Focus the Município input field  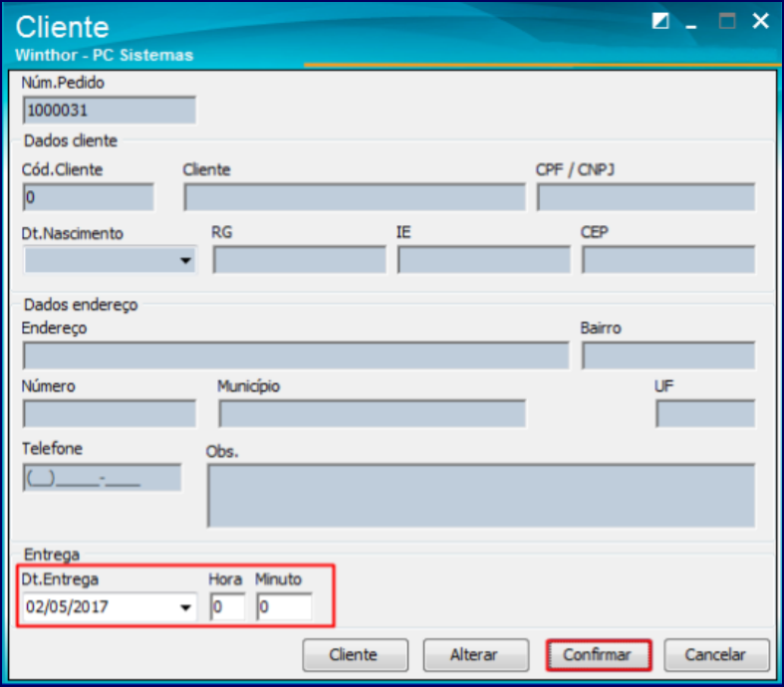click(372, 414)
